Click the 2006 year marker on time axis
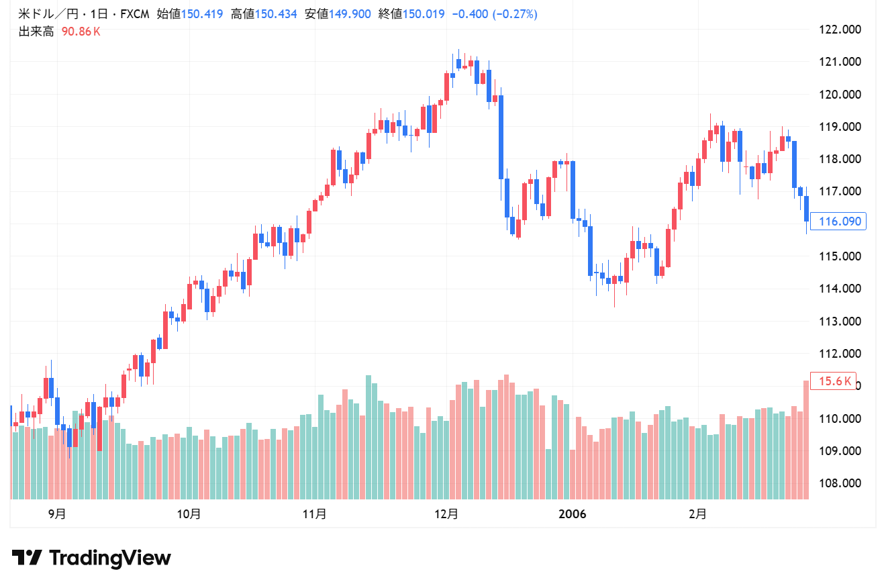 click(573, 514)
